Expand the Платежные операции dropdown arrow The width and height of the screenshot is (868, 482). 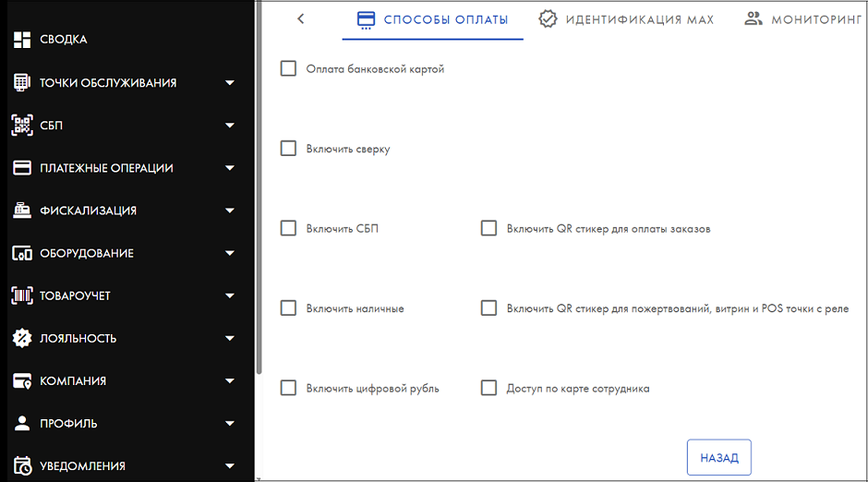230,168
